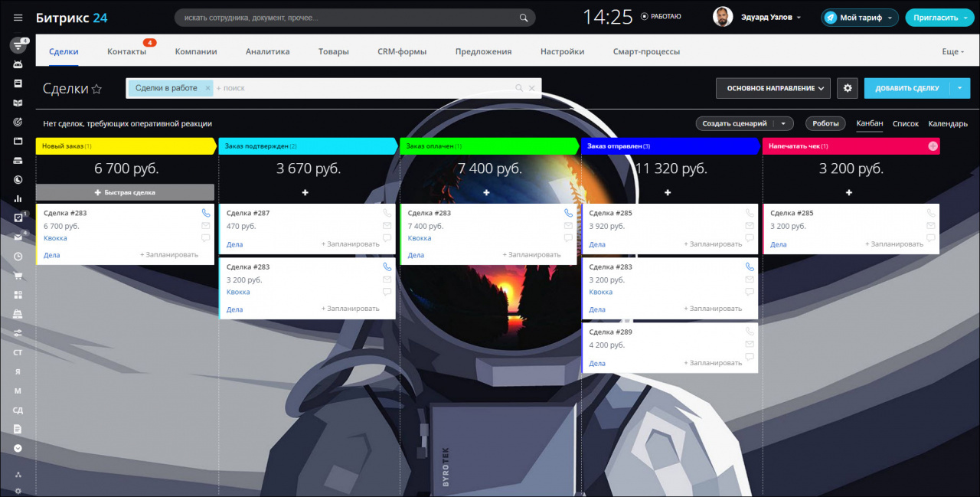Switch view to Календарь

[948, 123]
